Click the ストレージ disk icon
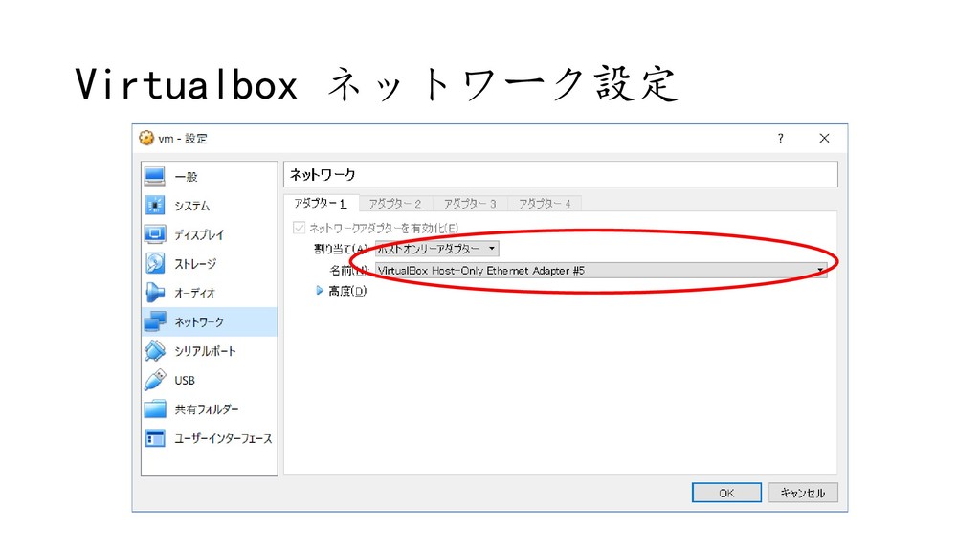 click(x=154, y=263)
